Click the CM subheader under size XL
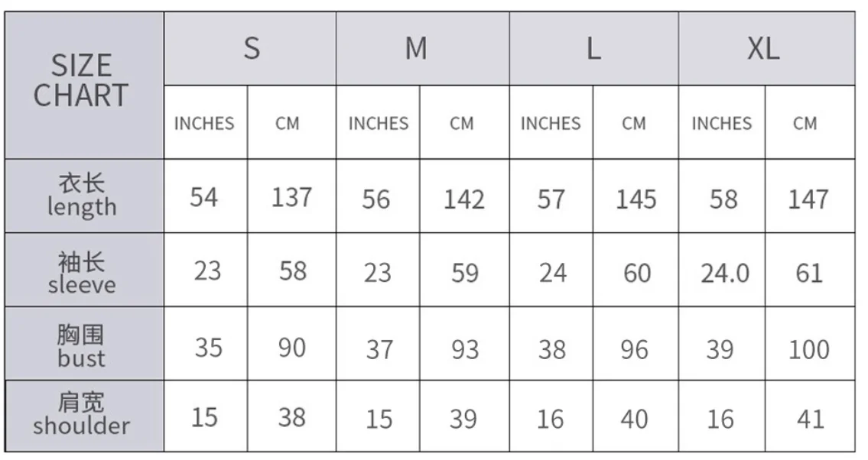This screenshot has height=460, width=868. 805,123
